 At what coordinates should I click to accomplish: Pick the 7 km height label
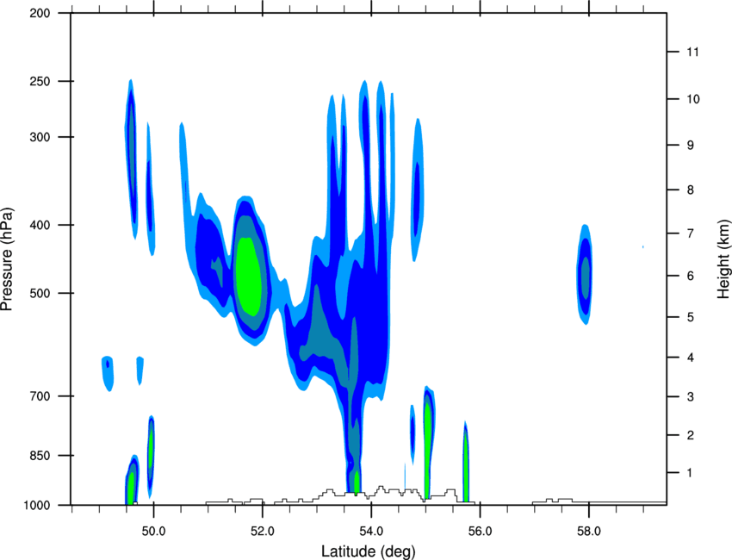[x=690, y=233]
